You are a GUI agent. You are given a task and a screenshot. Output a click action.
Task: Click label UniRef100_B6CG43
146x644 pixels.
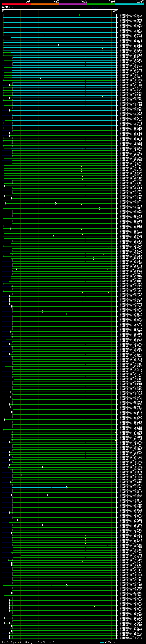pos(131,63)
